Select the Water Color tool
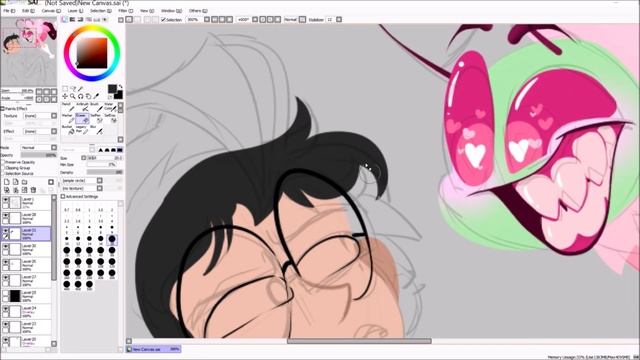640x360 pixels. click(x=110, y=107)
